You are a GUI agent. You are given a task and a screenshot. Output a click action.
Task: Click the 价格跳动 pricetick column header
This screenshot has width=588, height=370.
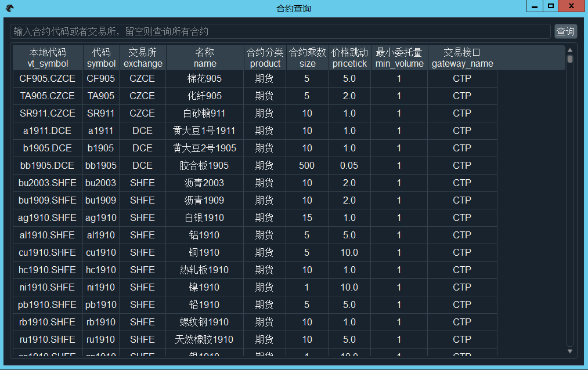coord(349,58)
